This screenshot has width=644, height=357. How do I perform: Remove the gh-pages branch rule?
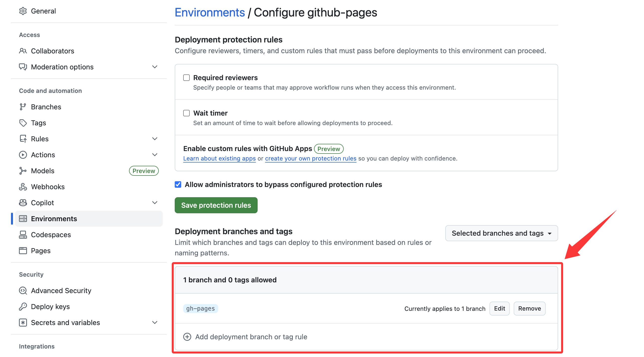tap(529, 309)
